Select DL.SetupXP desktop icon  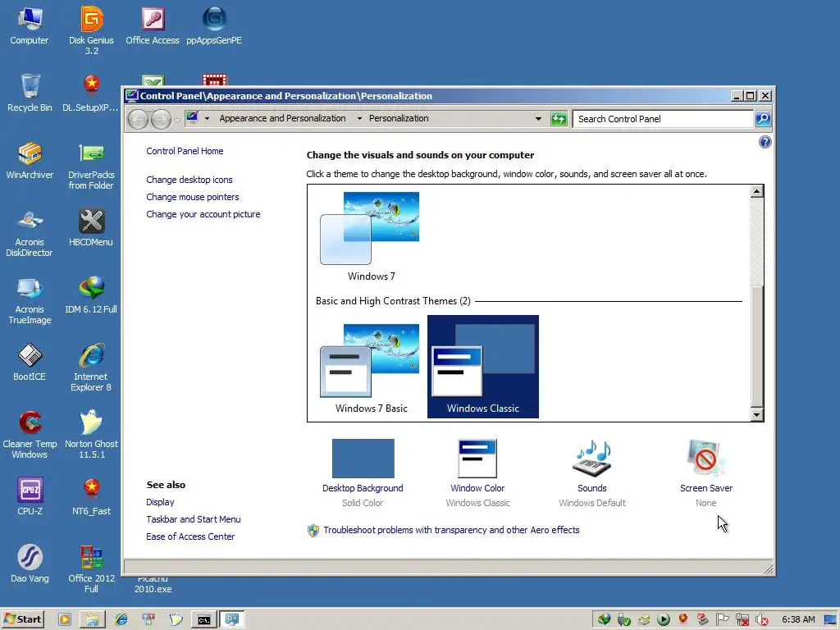point(91,93)
